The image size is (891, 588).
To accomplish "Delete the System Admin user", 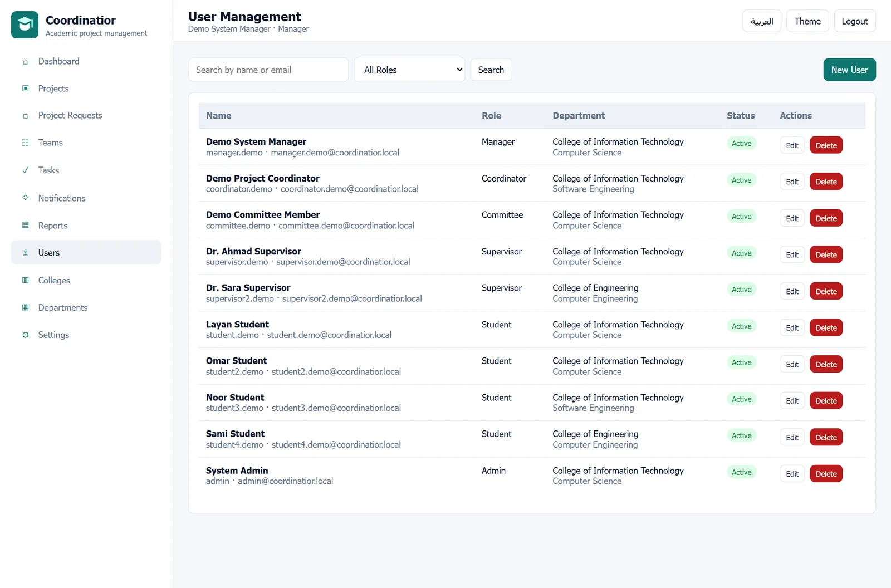I will (826, 474).
